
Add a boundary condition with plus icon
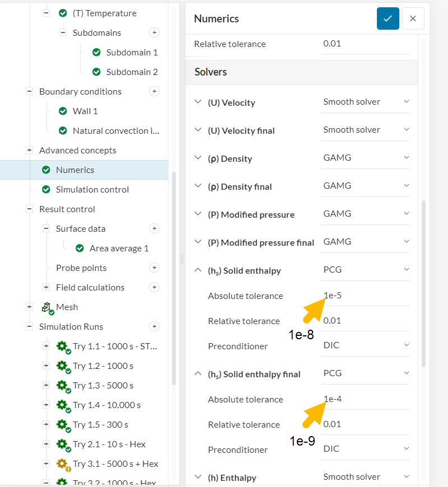coord(155,91)
